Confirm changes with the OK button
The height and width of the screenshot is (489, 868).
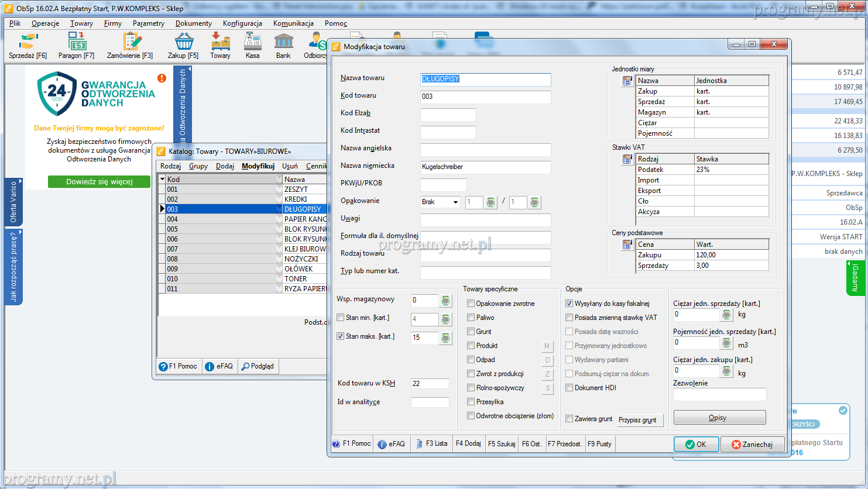click(695, 445)
